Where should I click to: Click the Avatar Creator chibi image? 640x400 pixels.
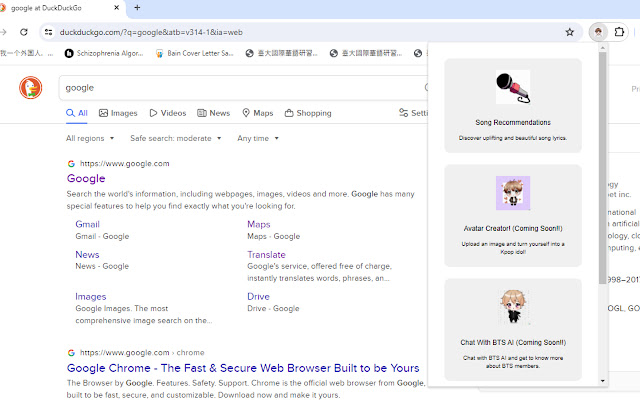[x=513, y=193]
